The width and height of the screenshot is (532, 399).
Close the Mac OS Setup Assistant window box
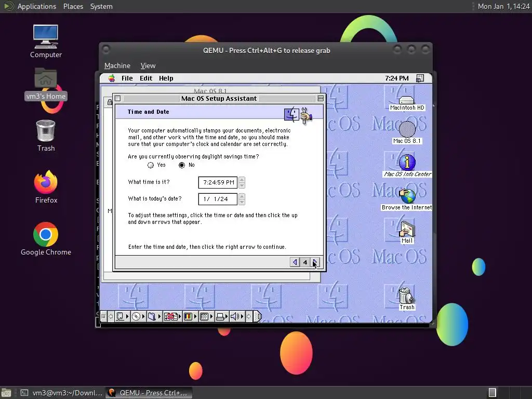[x=118, y=98]
